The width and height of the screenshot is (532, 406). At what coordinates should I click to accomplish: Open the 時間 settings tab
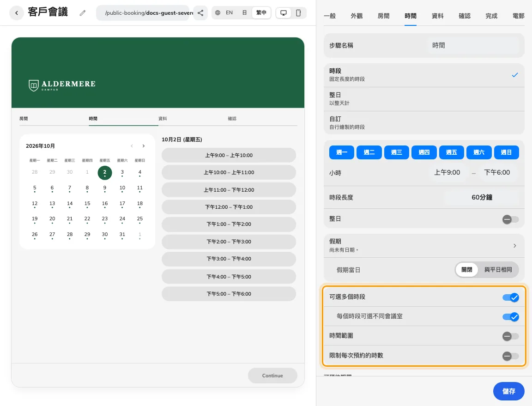click(x=411, y=16)
